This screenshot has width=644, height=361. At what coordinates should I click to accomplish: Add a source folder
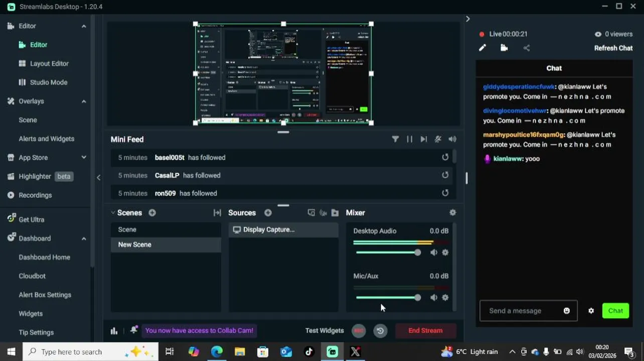335,213
